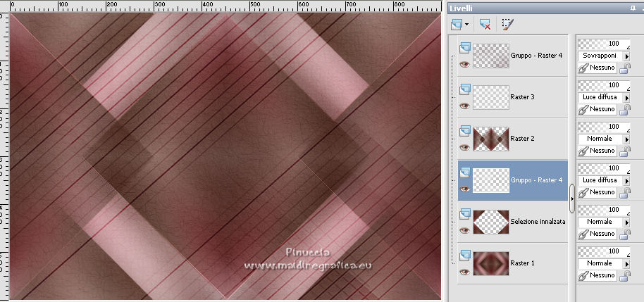The width and height of the screenshot is (644, 302).
Task: Click layer type icon of highlighted Gruppo layer
Action: [465, 172]
